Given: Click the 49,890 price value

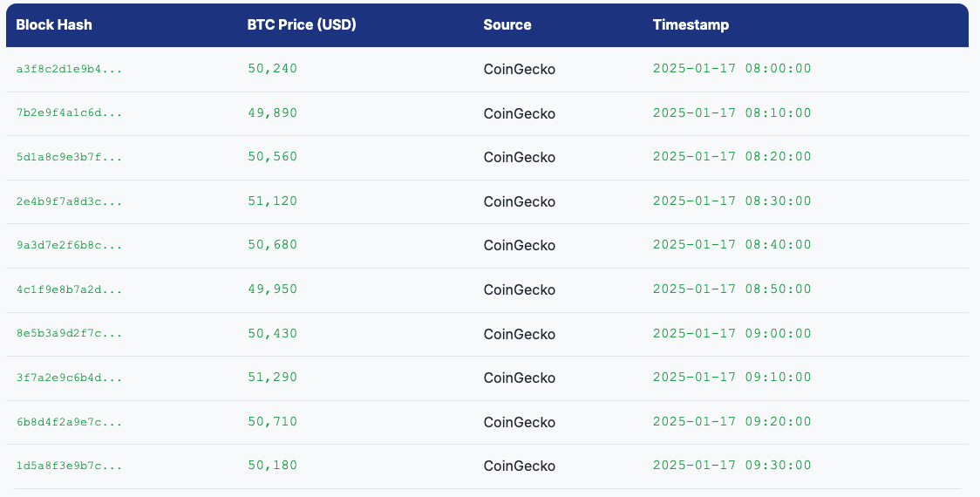Looking at the screenshot, I should (272, 113).
